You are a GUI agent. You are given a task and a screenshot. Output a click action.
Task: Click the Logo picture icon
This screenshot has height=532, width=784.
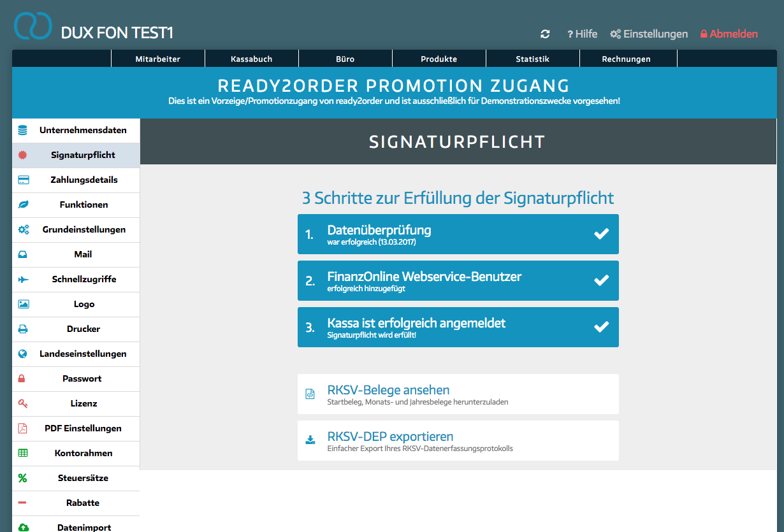(23, 304)
